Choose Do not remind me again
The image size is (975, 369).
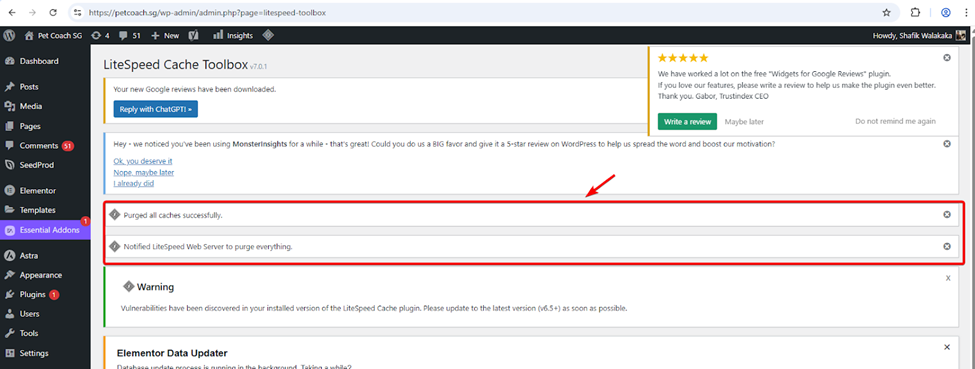(895, 121)
